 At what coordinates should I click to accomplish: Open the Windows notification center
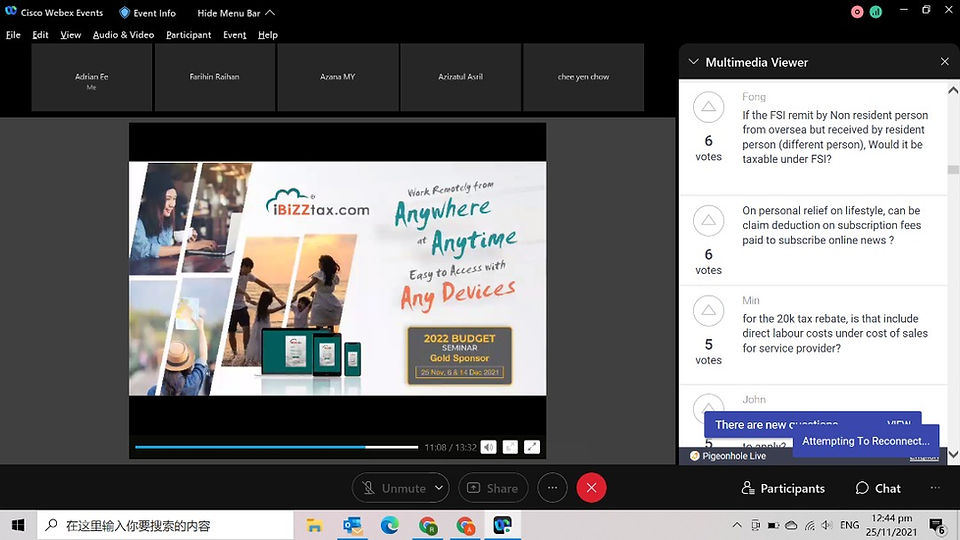937,525
